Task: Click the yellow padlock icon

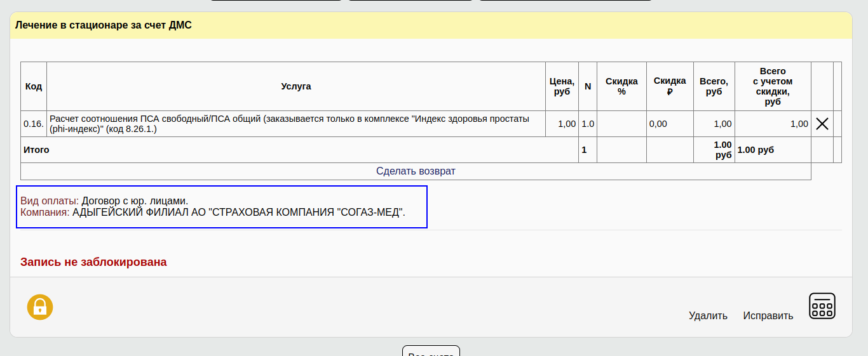Action: point(40,307)
